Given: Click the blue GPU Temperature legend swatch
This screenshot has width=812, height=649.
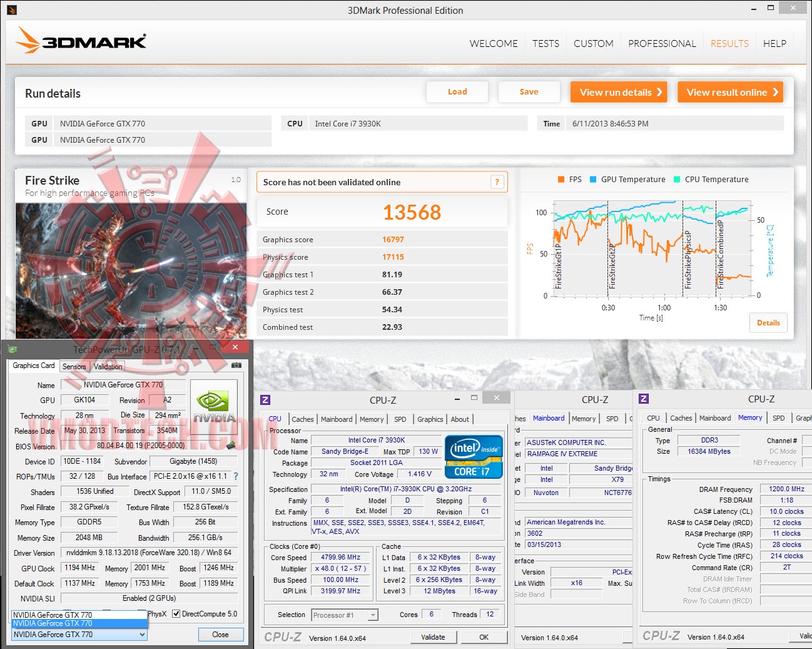Looking at the screenshot, I should pos(593,180).
